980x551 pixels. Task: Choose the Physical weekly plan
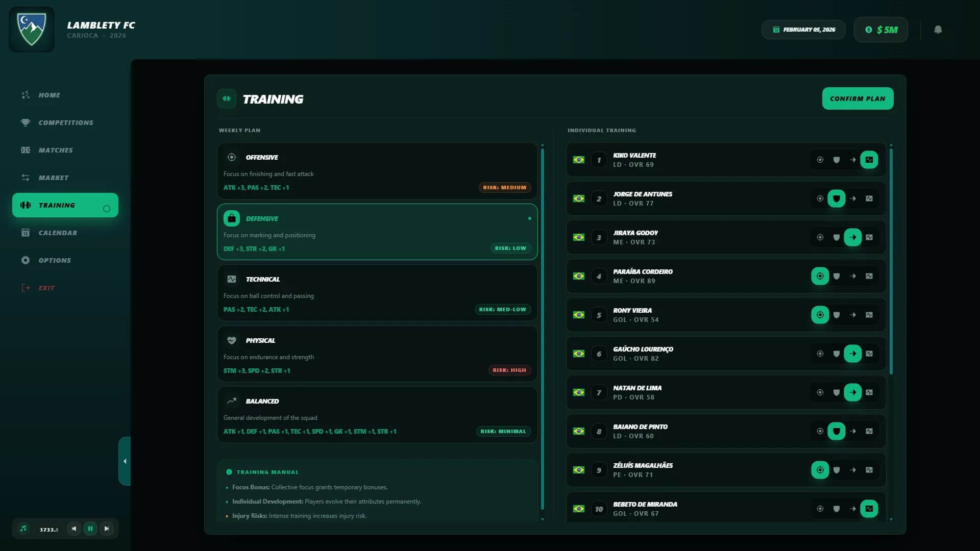click(x=377, y=354)
